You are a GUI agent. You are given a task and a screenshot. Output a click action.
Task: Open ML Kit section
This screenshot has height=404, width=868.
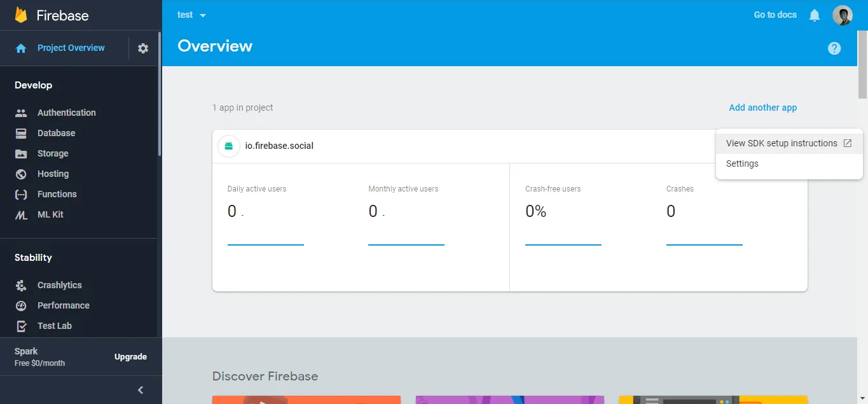50,214
